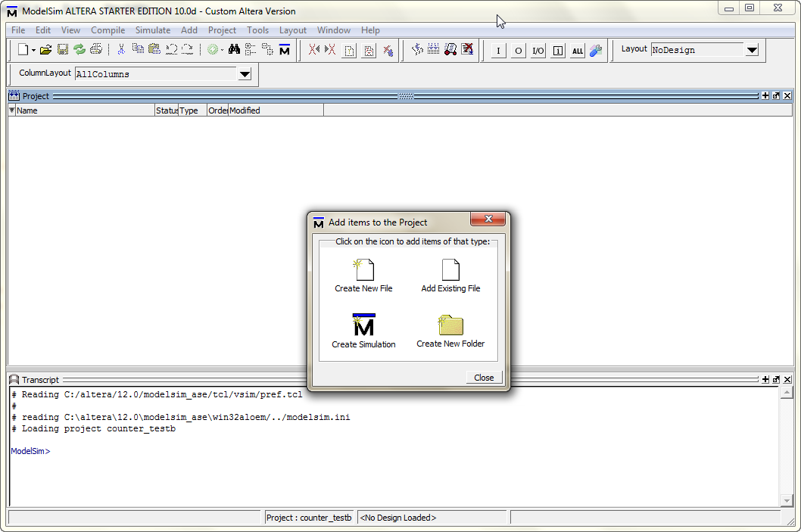Click the Transcript scrollbar down arrow
801x532 pixels.
787,501
